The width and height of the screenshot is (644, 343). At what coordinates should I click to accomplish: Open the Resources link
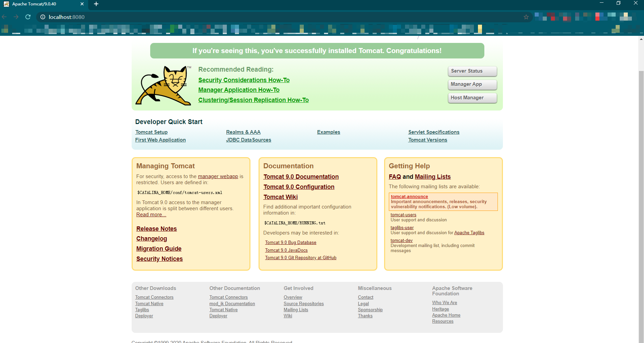[x=443, y=321]
